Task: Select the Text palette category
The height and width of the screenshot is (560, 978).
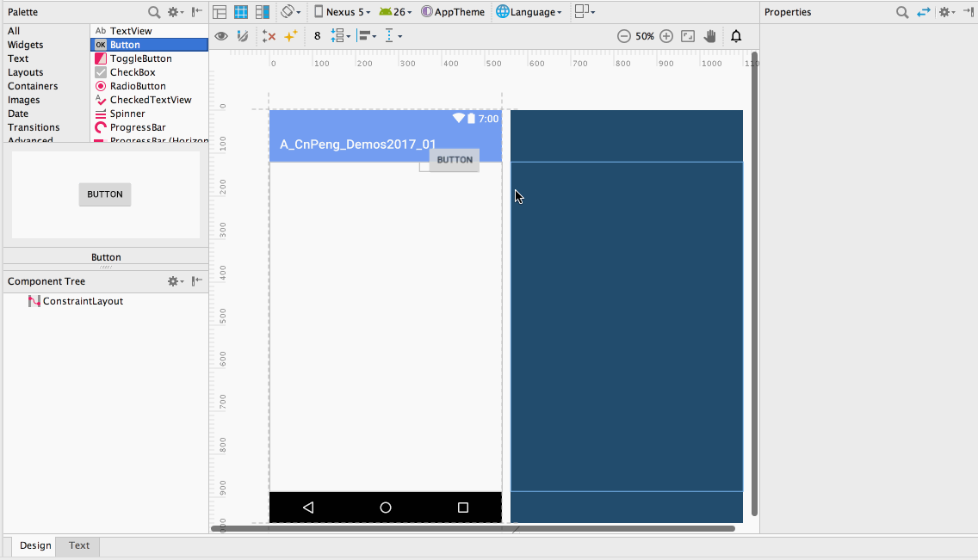Action: point(18,58)
